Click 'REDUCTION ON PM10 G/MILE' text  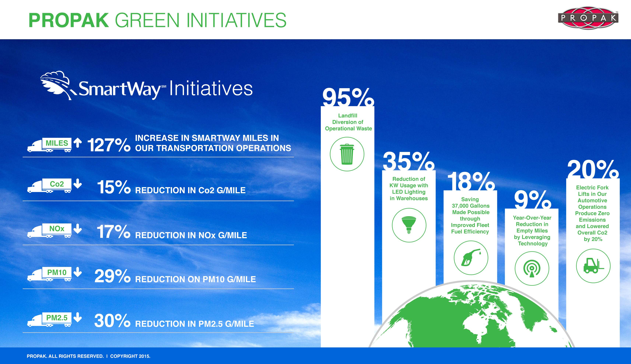coord(195,279)
